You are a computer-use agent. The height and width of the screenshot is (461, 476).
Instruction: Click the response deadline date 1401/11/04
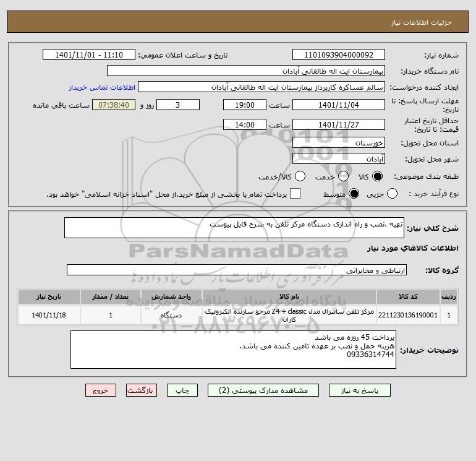[x=339, y=105]
